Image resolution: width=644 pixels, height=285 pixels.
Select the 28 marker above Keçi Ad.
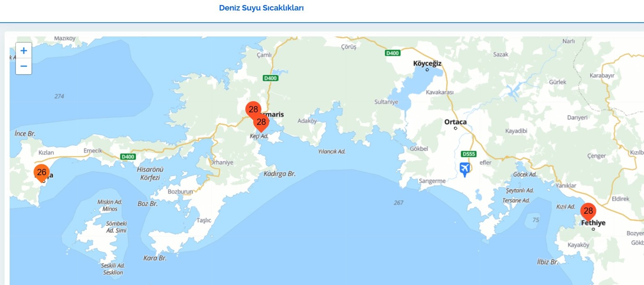coord(261,123)
